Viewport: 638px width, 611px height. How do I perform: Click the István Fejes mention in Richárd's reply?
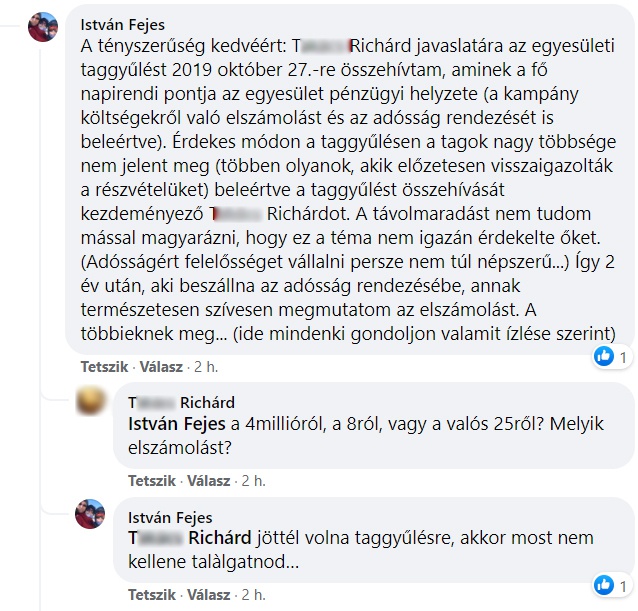click(173, 424)
